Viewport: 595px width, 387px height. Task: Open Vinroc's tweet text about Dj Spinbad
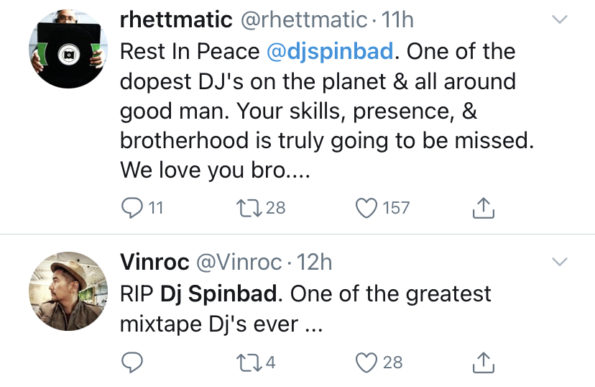(x=305, y=309)
